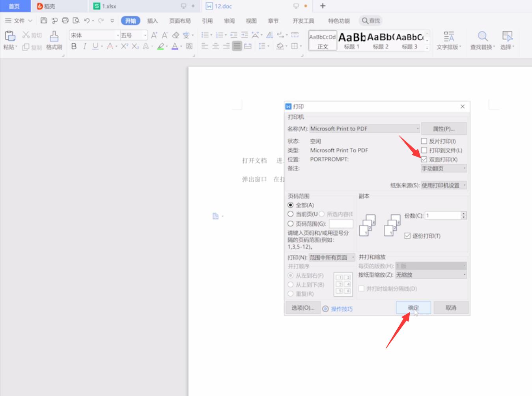Image resolution: width=532 pixels, height=396 pixels.
Task: Expand the styles gallery arrow
Action: 427,47
